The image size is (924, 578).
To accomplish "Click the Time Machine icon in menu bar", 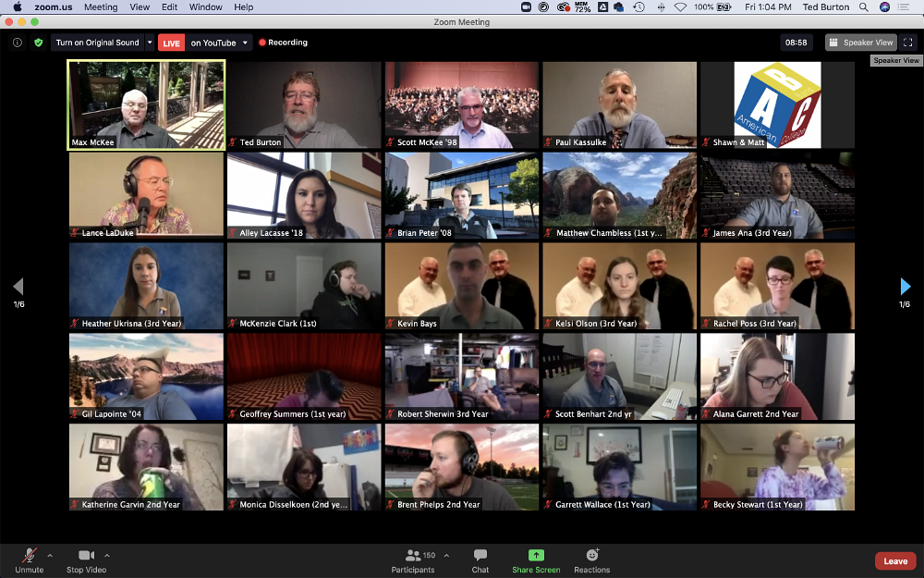I will pyautogui.click(x=638, y=7).
